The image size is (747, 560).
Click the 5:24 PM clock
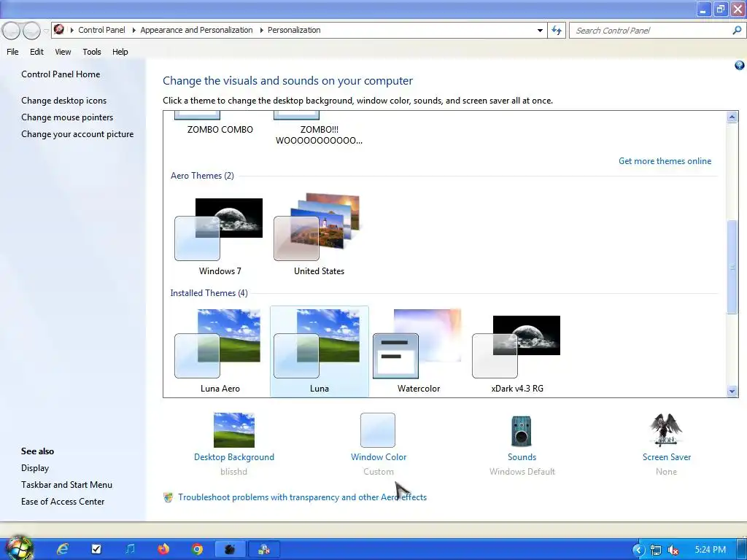(x=710, y=550)
